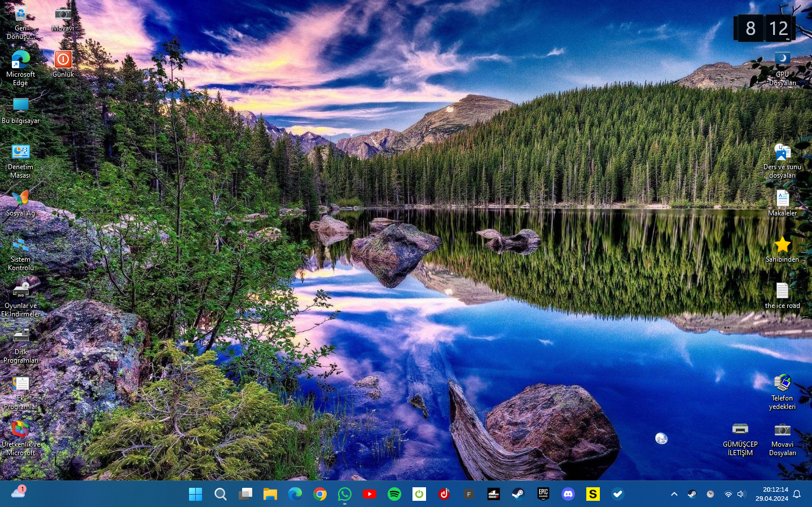Launch Discord from the taskbar

click(568, 494)
